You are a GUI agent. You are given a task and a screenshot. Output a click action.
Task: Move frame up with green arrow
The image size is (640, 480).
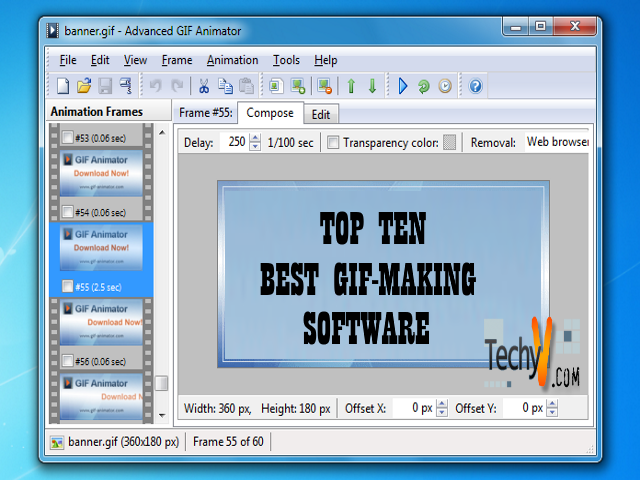[x=351, y=86]
